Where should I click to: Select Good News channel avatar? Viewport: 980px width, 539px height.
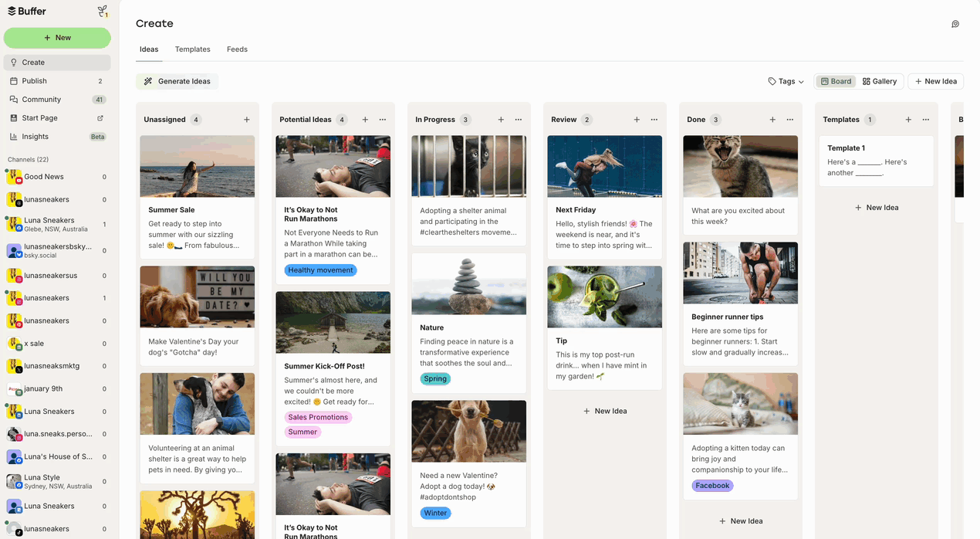pos(14,177)
